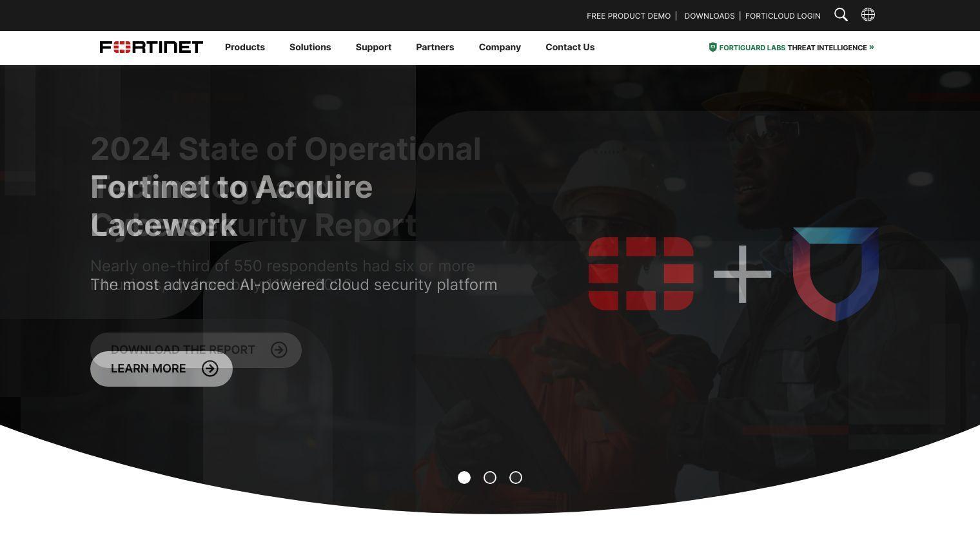Open the Partners menu
980x551 pixels.
pyautogui.click(x=435, y=47)
